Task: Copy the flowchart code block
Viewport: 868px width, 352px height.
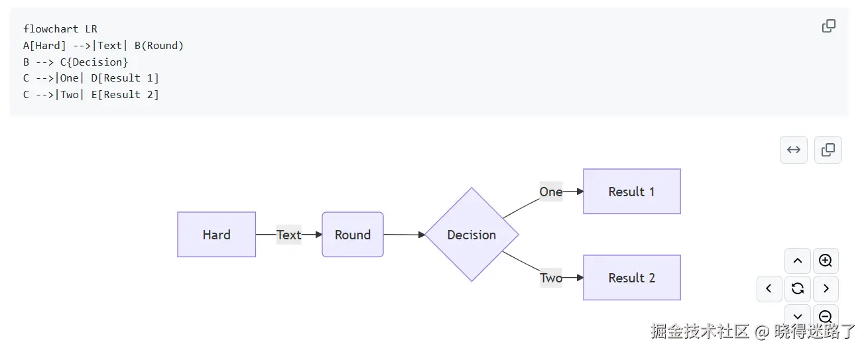Action: click(x=828, y=27)
